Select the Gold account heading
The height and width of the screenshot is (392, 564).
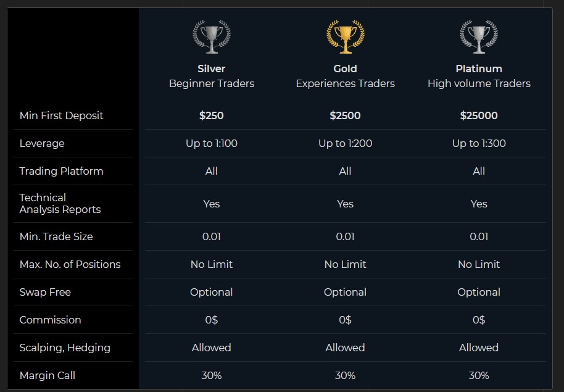coord(346,69)
